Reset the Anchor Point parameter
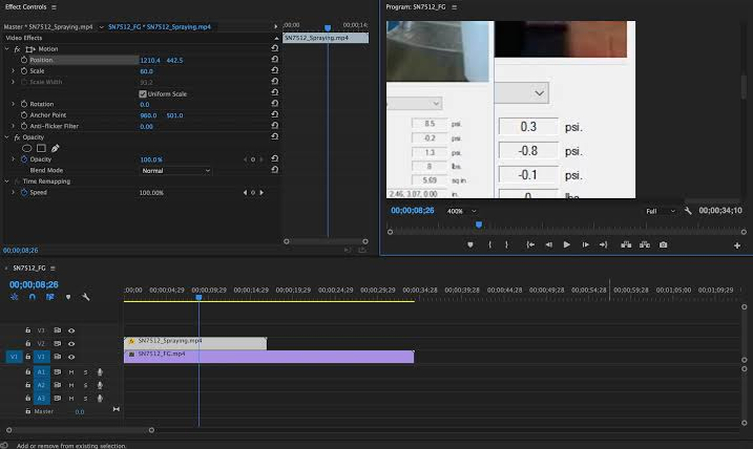753x449 pixels. [275, 114]
